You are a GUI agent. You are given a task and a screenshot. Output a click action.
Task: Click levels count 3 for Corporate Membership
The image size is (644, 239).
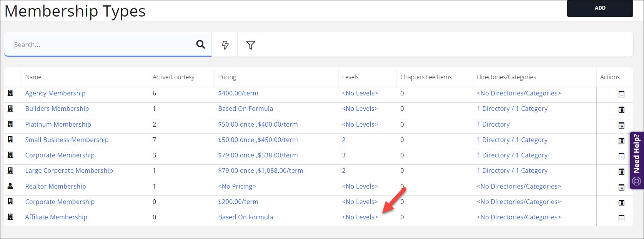(x=344, y=155)
